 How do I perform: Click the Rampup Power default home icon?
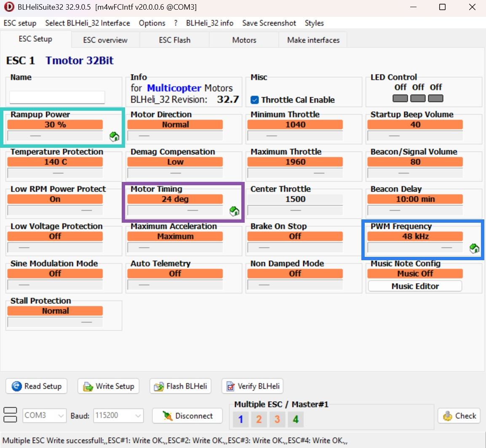[x=114, y=136]
